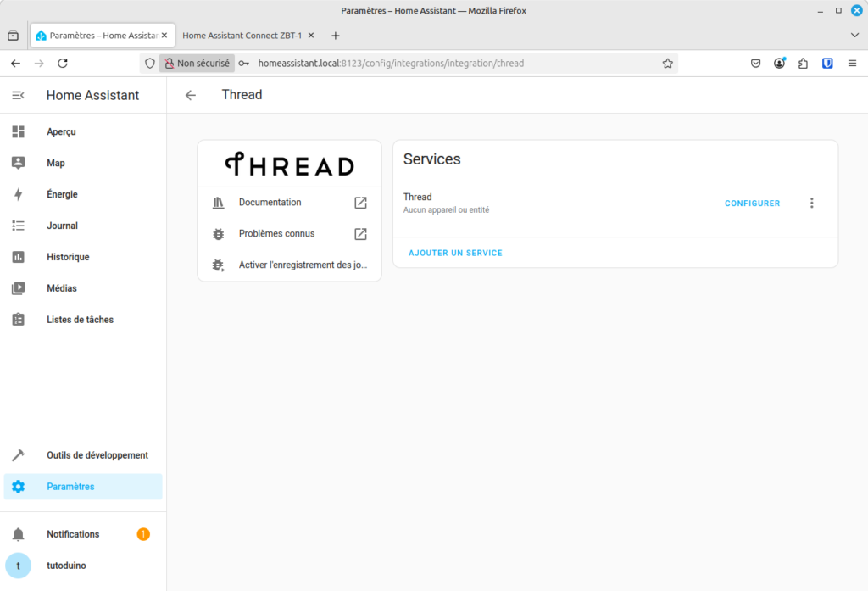Go to Outils de développement

tap(83, 455)
